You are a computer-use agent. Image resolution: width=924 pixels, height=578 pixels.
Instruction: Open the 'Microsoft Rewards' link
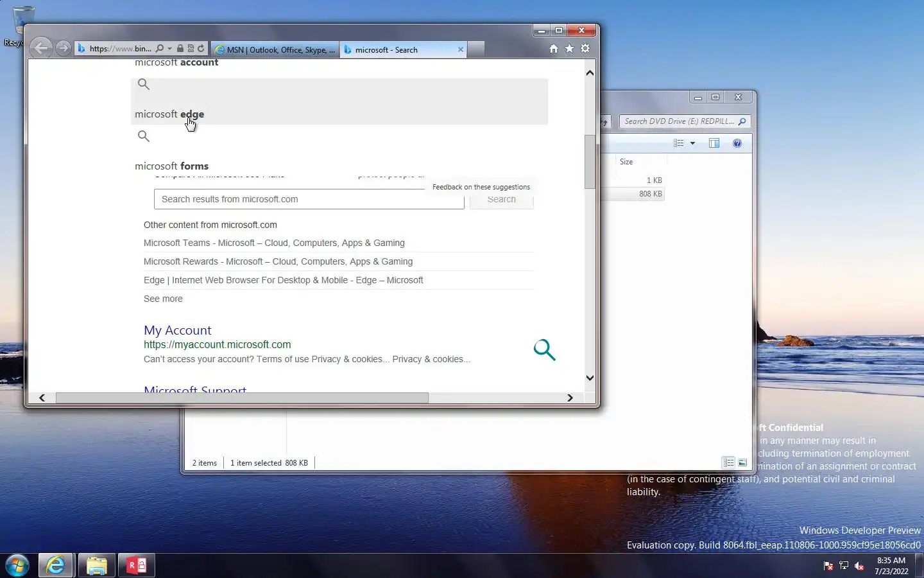(278, 261)
